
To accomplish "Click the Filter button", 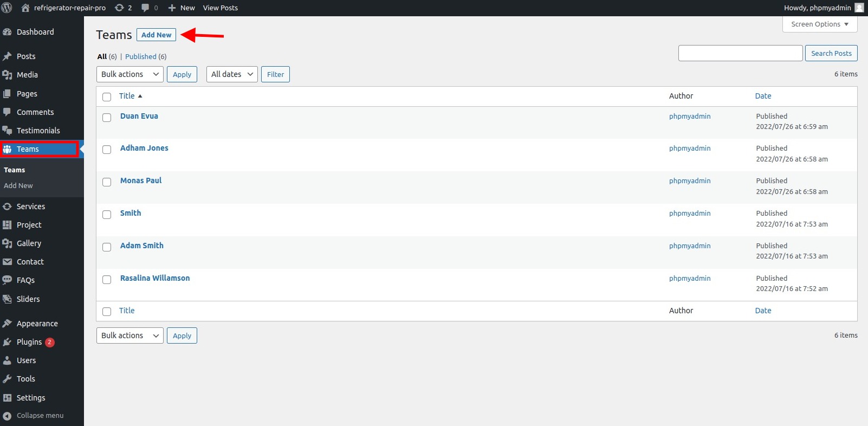I will tap(275, 74).
